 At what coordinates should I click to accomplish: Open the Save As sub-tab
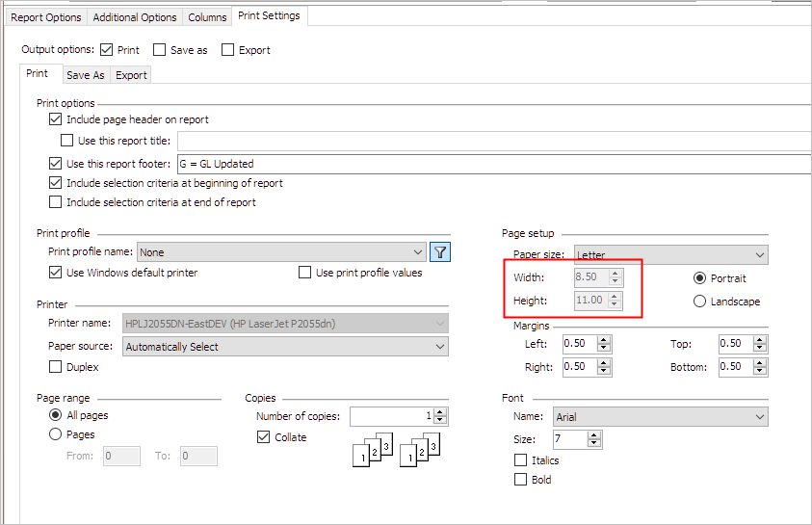click(85, 75)
